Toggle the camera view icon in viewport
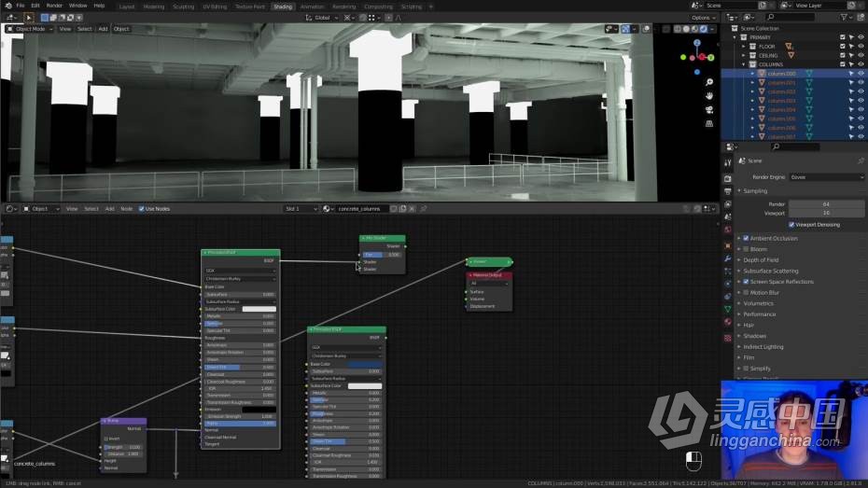 pos(709,109)
